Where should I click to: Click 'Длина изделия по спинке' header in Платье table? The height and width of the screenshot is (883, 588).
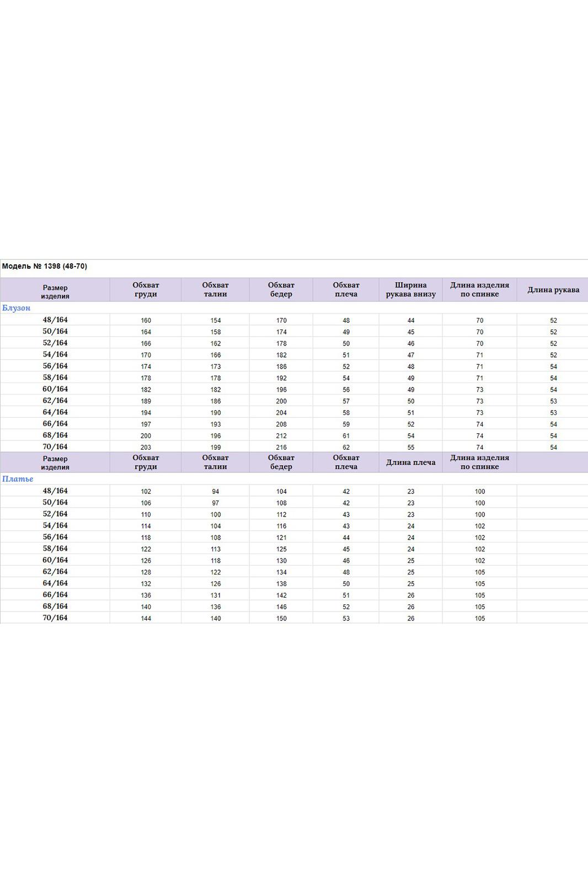(x=480, y=462)
